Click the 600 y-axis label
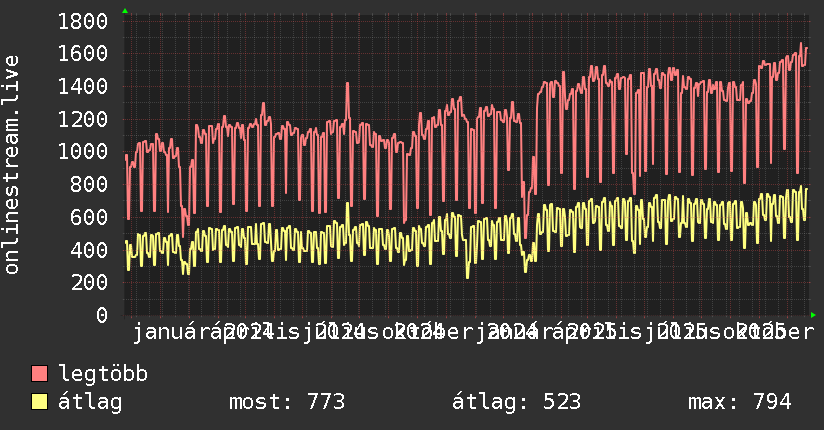The height and width of the screenshot is (430, 824). (89, 217)
